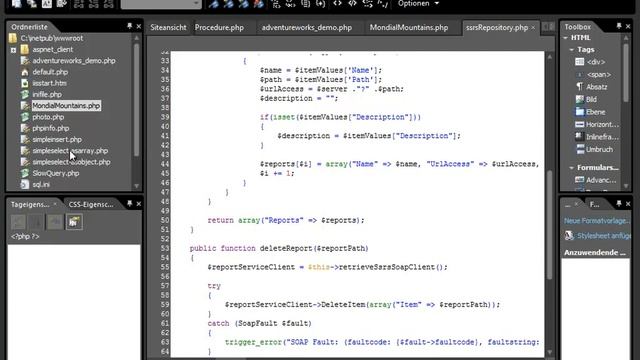Click the aspnet_client folder icon

[x=24, y=49]
